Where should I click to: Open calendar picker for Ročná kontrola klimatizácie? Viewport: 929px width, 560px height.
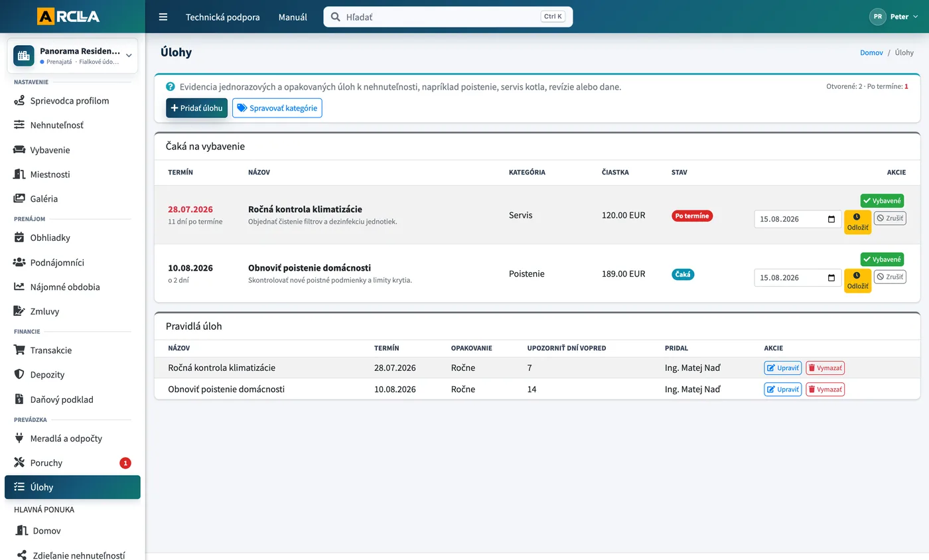point(831,219)
